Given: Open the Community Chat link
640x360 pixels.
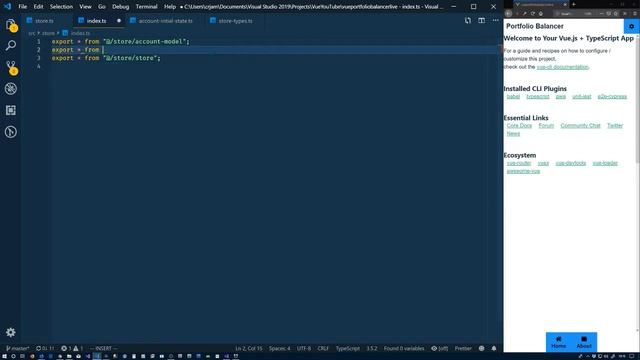Looking at the screenshot, I should coord(580,126).
